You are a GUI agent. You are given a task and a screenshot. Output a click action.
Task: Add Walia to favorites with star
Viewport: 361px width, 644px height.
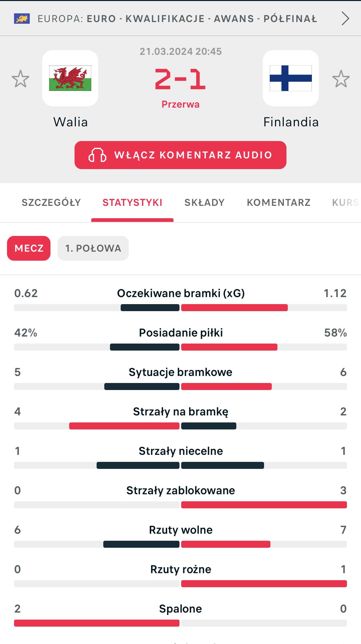pyautogui.click(x=20, y=79)
